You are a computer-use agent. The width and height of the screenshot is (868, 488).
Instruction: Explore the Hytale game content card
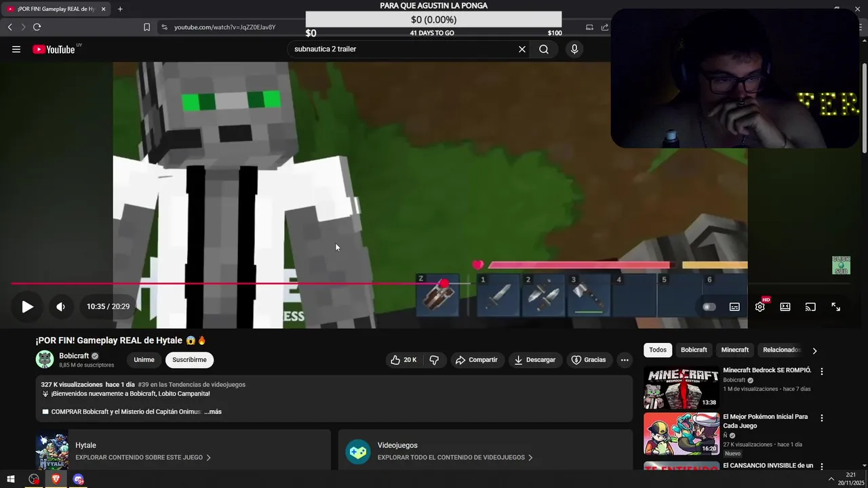click(x=183, y=450)
